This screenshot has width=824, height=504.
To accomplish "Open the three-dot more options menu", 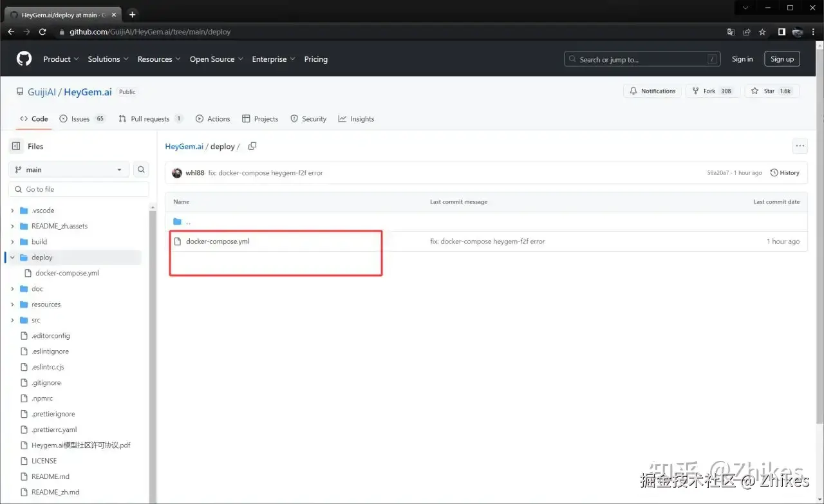I will coord(800,146).
